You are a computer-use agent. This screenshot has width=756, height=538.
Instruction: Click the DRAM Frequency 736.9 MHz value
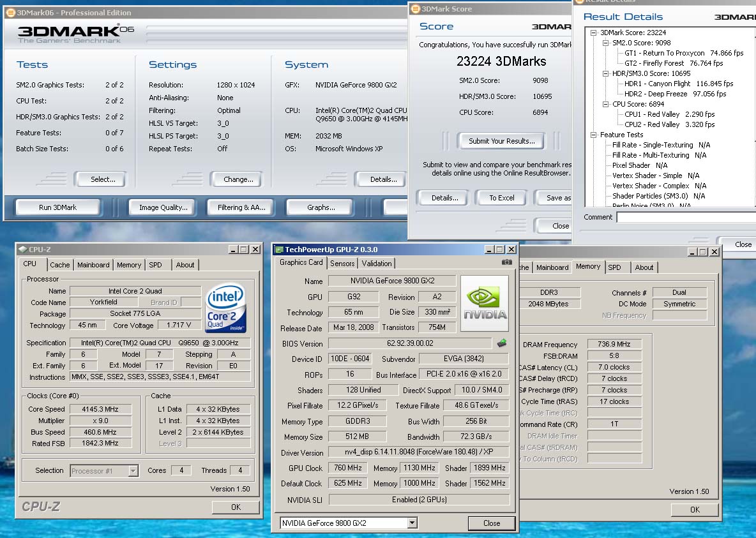pyautogui.click(x=614, y=344)
